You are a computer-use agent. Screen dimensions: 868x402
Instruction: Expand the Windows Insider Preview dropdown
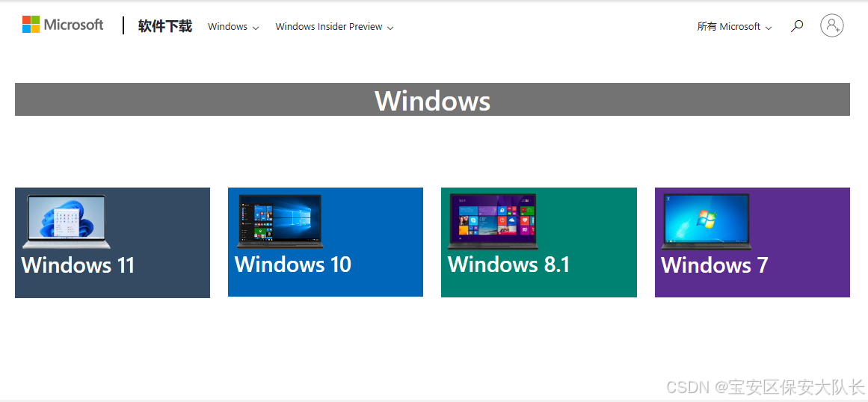[334, 27]
